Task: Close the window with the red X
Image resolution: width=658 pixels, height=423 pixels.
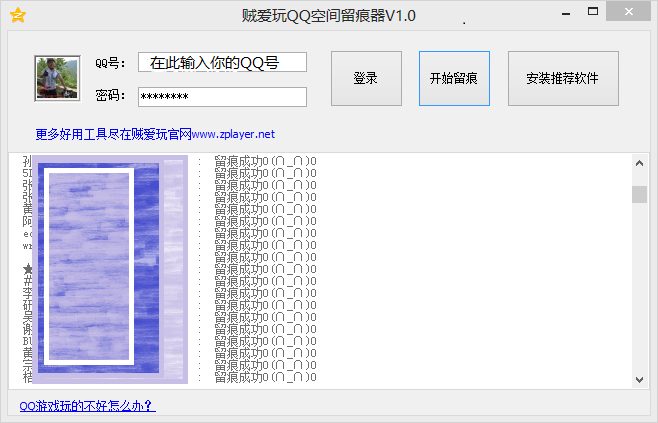Action: pos(630,13)
